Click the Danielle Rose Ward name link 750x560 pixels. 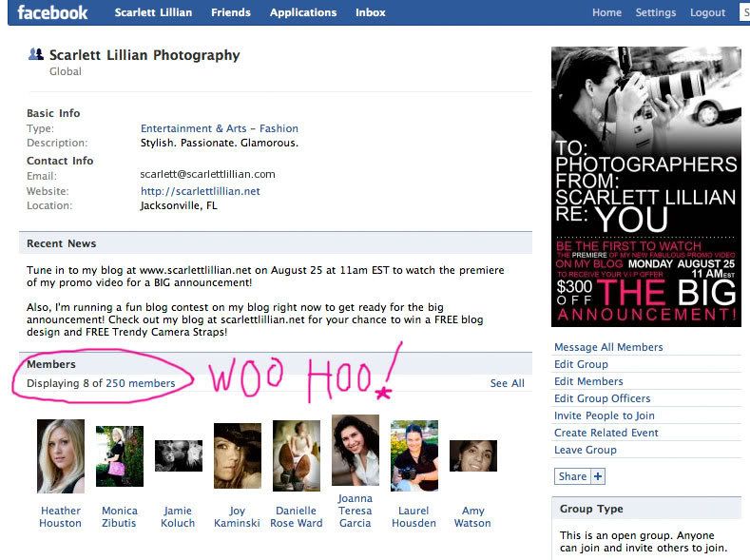tap(296, 517)
